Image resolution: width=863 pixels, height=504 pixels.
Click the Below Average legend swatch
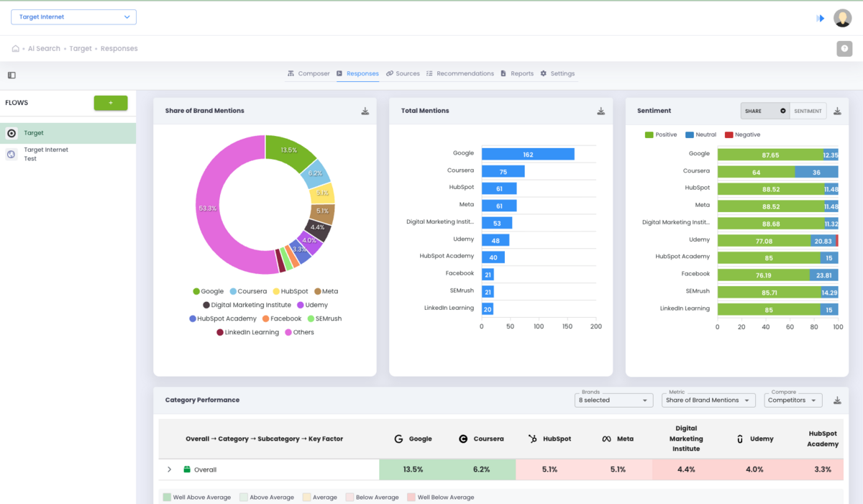point(350,497)
